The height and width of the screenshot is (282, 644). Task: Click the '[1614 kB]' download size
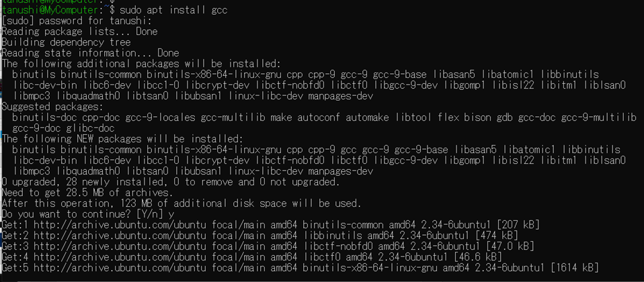[575, 268]
